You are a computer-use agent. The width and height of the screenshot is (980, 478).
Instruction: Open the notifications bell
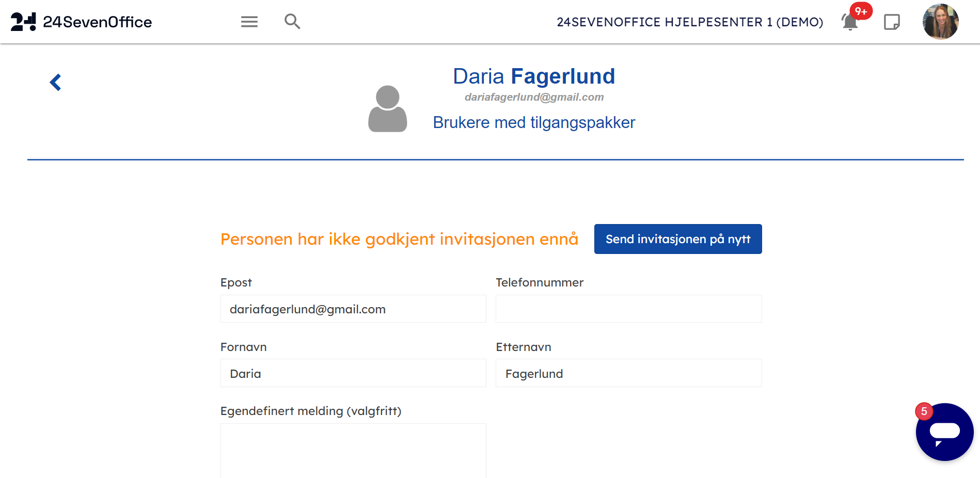click(850, 22)
